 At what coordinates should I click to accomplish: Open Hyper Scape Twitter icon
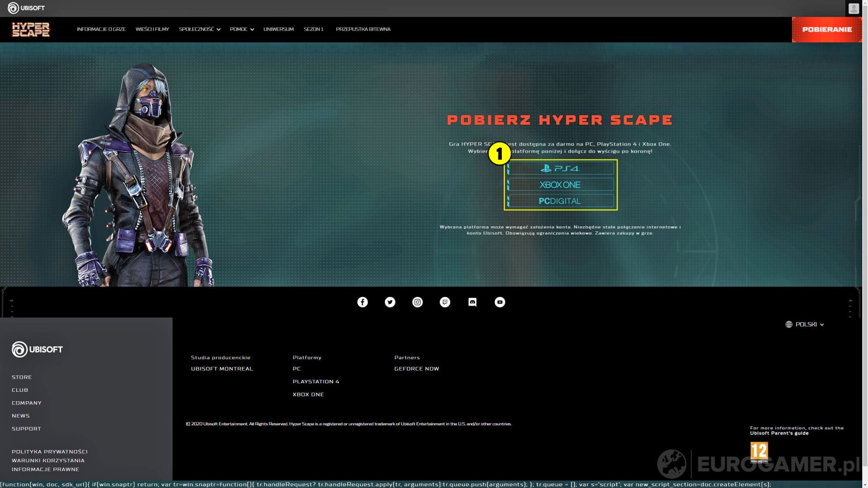pyautogui.click(x=390, y=302)
